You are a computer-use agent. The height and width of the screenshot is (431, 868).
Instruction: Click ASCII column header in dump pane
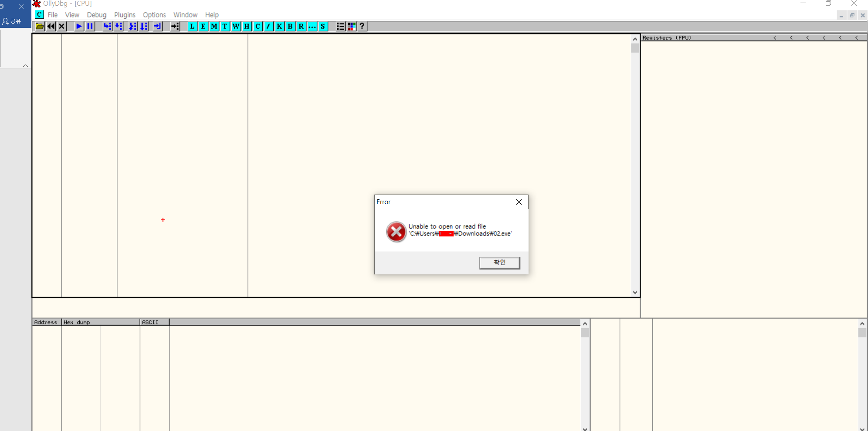[154, 322]
